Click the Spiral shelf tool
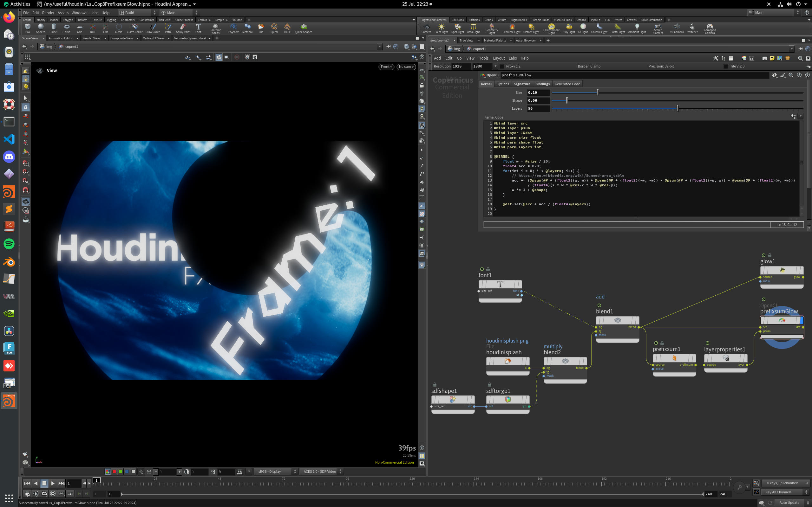812x507 pixels. [x=274, y=28]
